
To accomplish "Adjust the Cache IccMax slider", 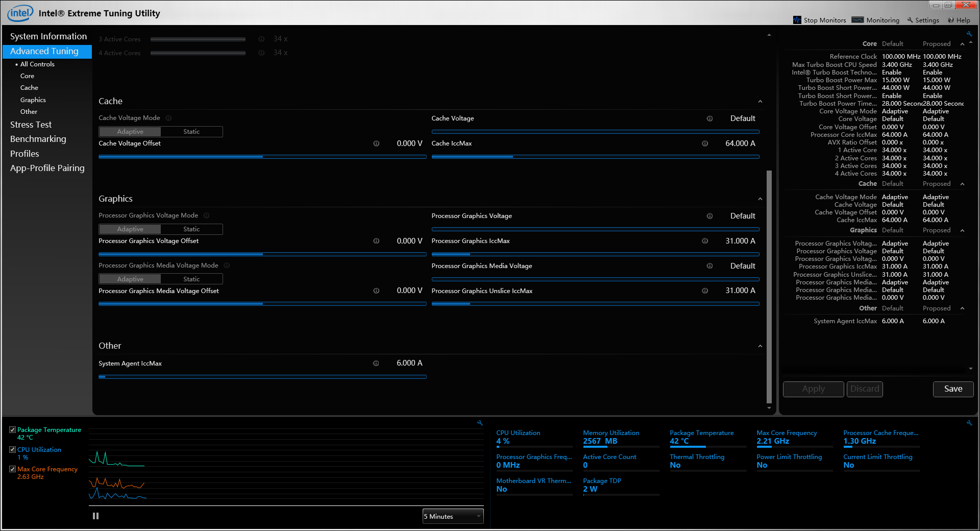I will (x=595, y=157).
